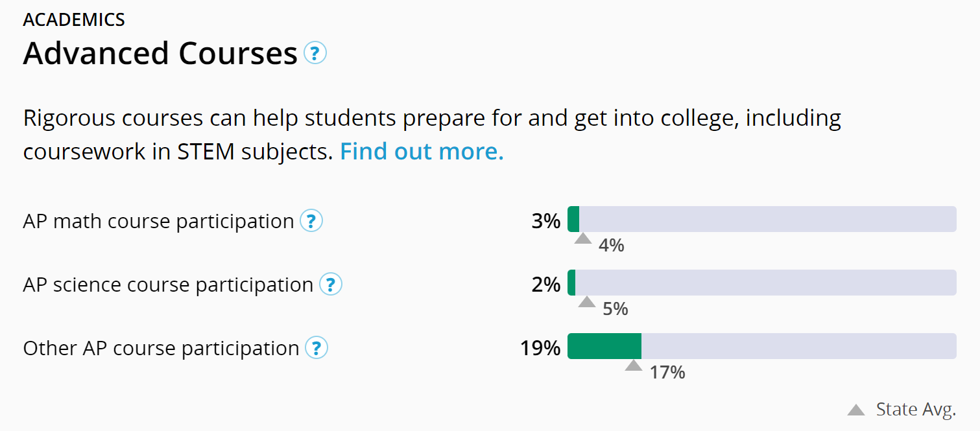The width and height of the screenshot is (980, 431).
Task: Follow the 'Find out more.' link
Action: coord(422,151)
